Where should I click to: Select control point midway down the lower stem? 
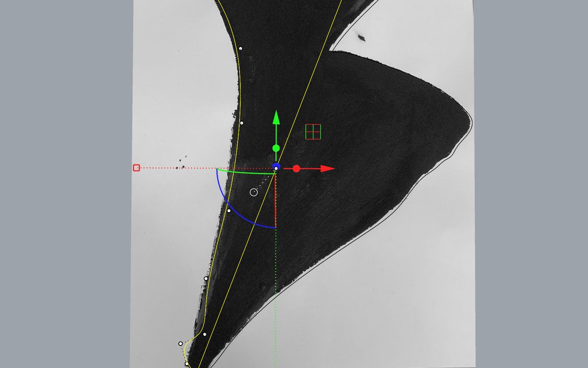[x=206, y=279]
